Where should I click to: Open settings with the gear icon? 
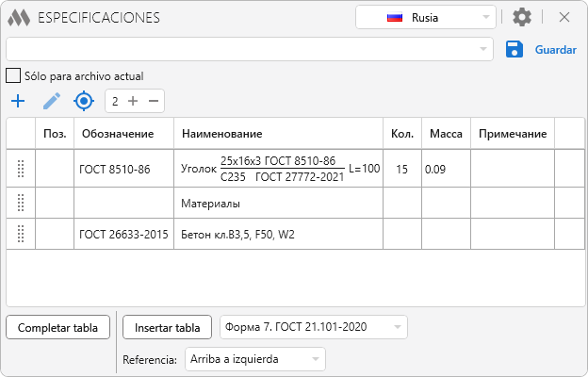coord(522,17)
